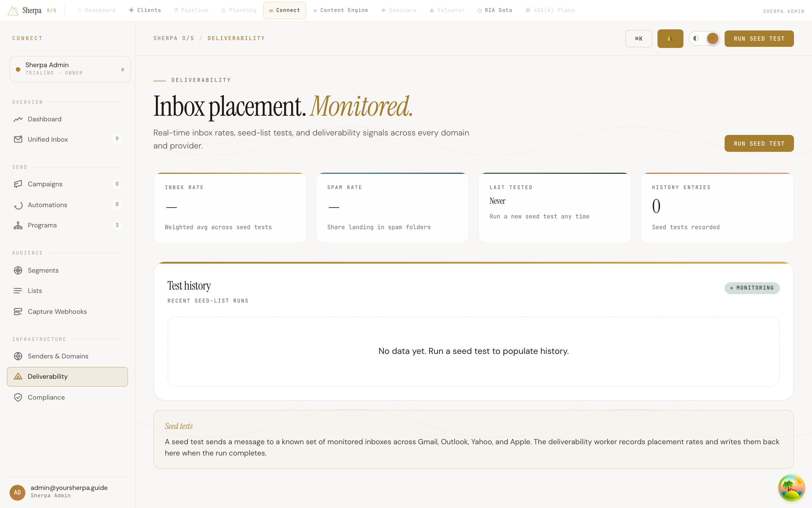Click the Unified Inbox envelope icon
The image size is (812, 508).
pyautogui.click(x=18, y=139)
